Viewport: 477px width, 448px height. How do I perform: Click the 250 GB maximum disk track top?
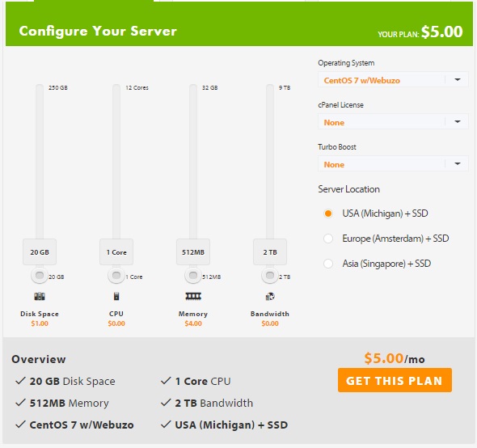pyautogui.click(x=40, y=87)
